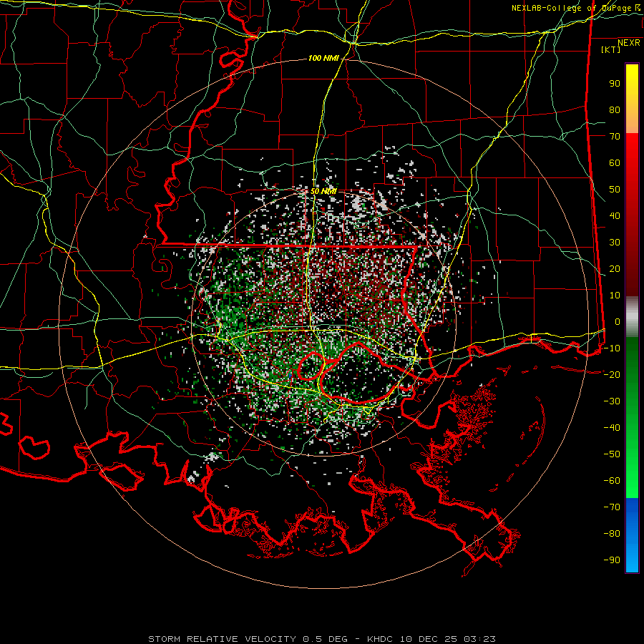This screenshot has height=644, width=644.
Task: Click the "100 NMI" range ring label
Action: [x=323, y=59]
